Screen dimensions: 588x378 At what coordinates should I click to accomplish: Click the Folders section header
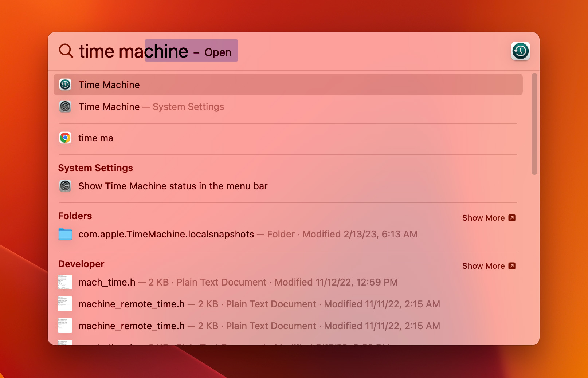click(x=75, y=216)
